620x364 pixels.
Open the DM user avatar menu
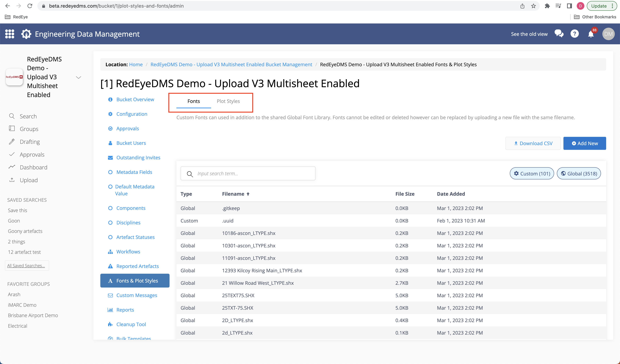608,34
